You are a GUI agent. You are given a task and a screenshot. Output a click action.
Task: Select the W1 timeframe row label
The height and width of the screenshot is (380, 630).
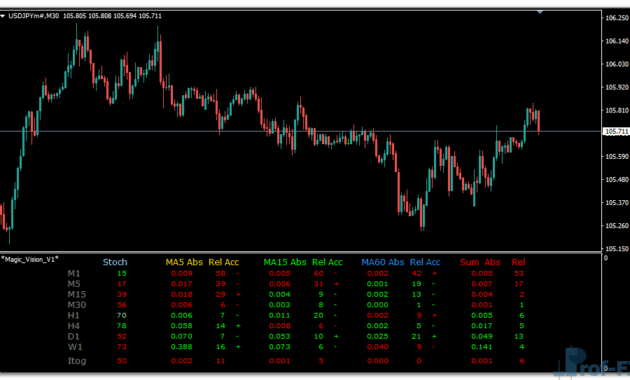(75, 347)
